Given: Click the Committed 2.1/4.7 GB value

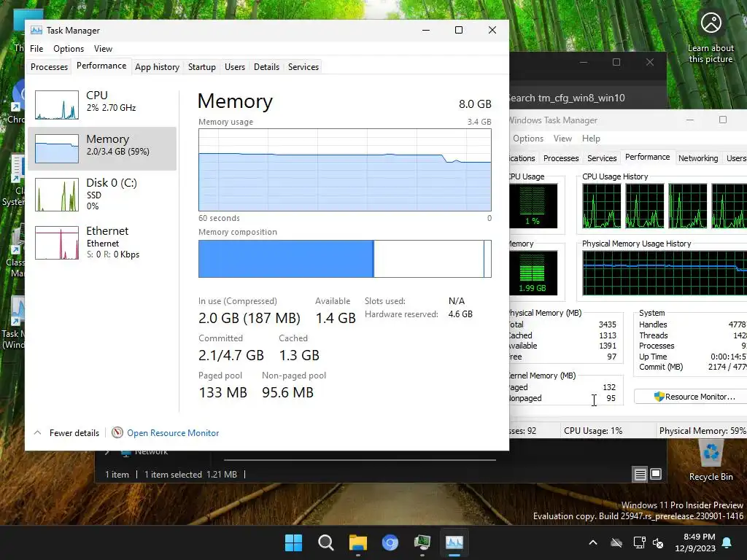Looking at the screenshot, I should coord(231,355).
